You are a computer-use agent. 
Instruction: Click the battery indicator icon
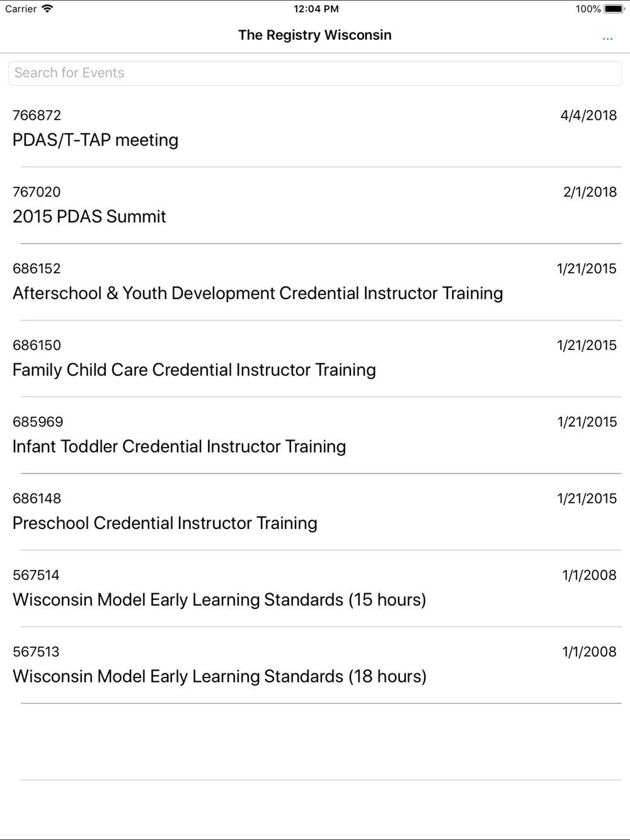[614, 9]
